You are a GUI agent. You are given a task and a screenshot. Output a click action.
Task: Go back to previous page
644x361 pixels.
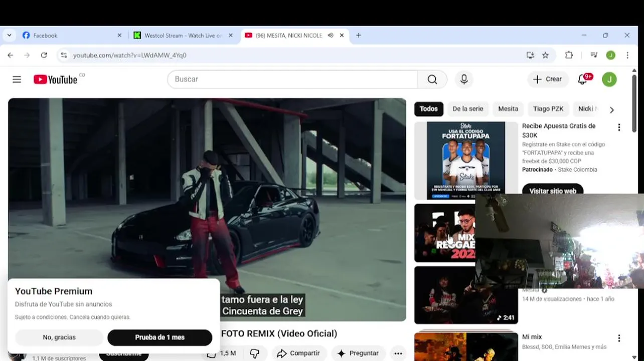[11, 55]
